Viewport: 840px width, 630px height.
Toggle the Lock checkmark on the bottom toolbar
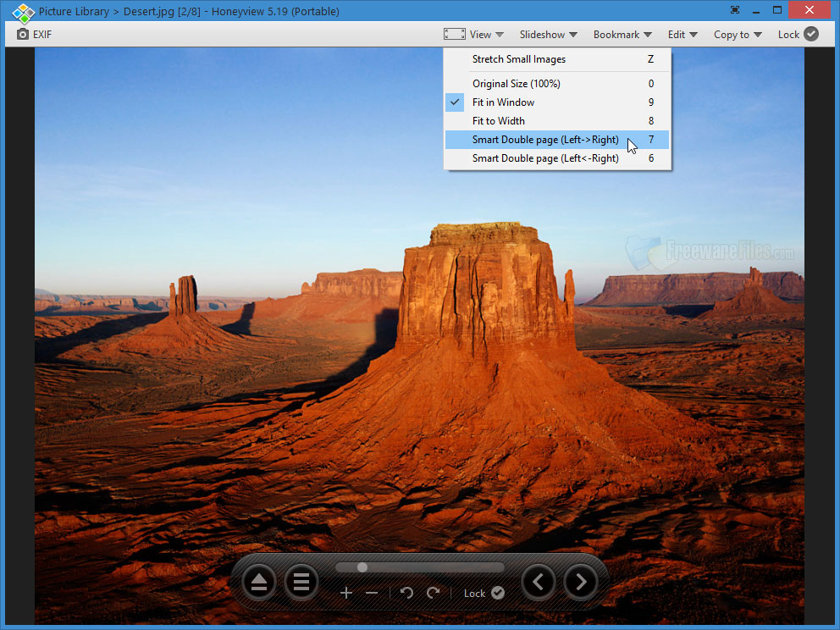pos(498,593)
